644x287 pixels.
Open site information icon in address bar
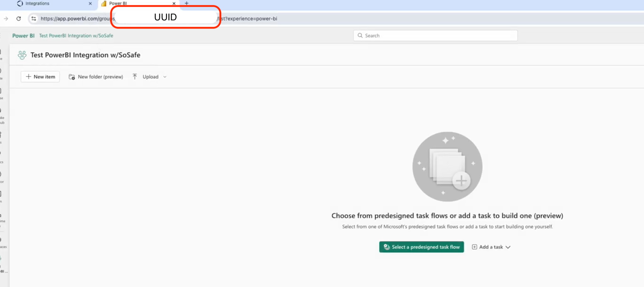(34, 19)
